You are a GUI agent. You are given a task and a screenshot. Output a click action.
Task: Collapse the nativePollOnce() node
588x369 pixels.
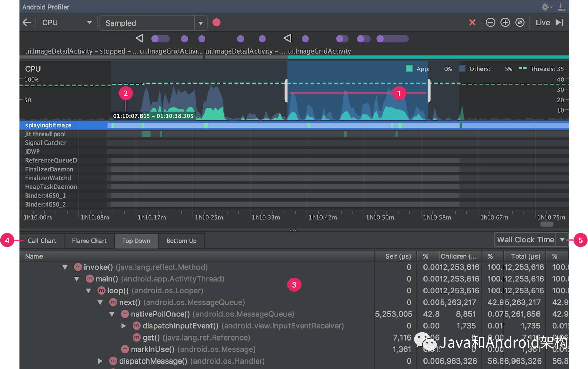click(x=112, y=314)
